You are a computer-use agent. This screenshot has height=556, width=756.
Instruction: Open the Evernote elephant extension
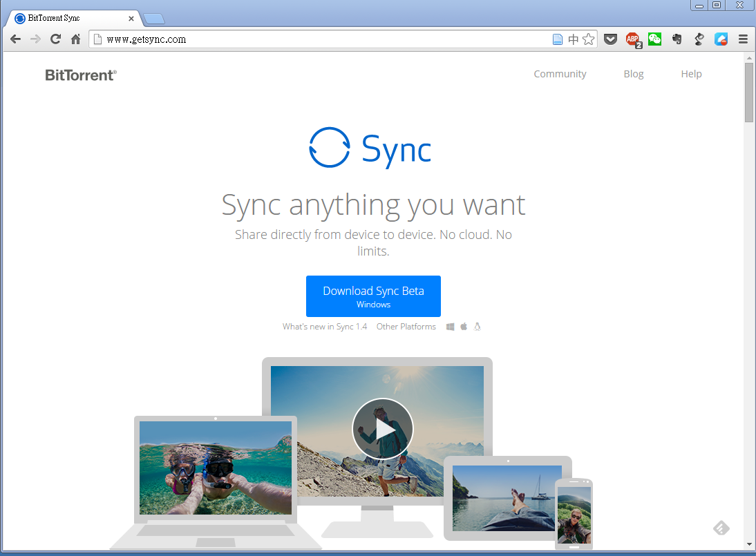pos(677,39)
